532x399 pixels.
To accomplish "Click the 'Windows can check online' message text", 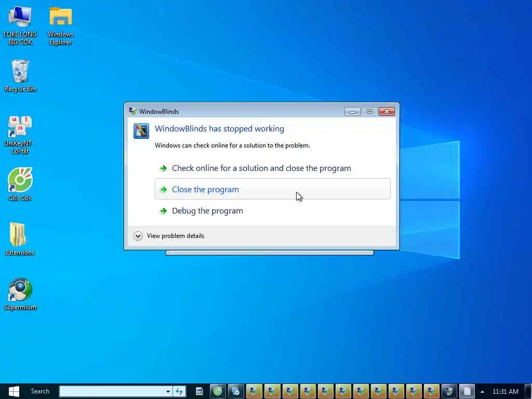I will (232, 145).
